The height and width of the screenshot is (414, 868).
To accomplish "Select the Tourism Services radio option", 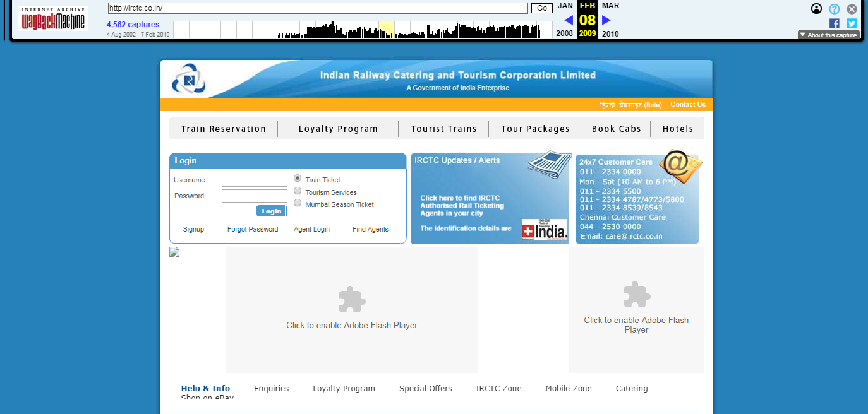I will [x=298, y=191].
